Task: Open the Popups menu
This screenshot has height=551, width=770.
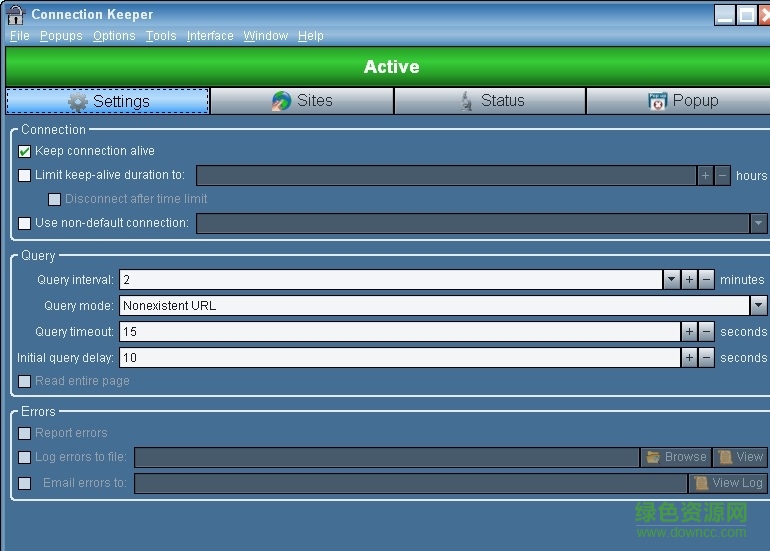Action: 61,36
